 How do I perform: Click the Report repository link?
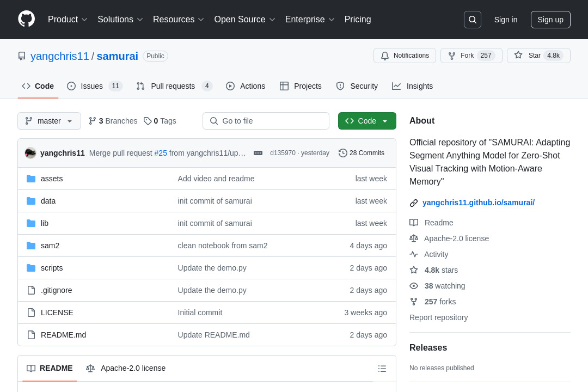point(439,318)
